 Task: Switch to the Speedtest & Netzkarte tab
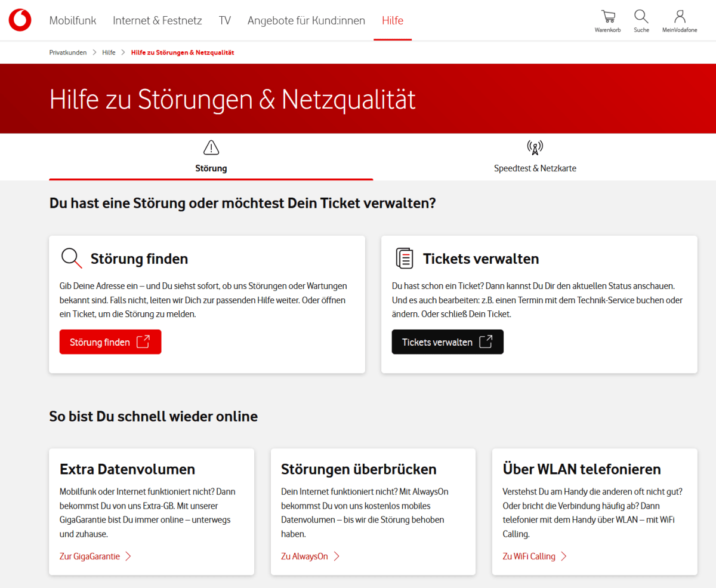point(535,168)
